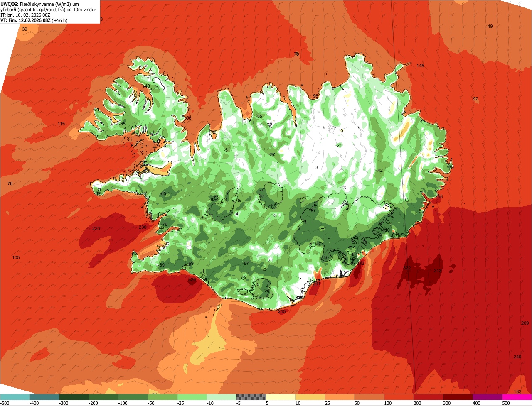Click the map value '322'

coord(407,268)
